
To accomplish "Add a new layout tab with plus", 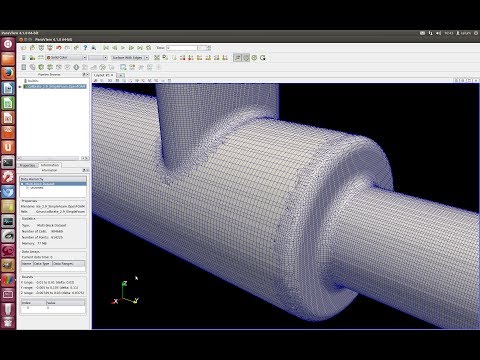I will (x=121, y=75).
